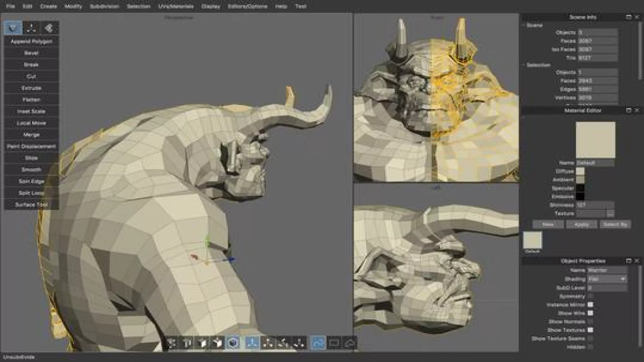Click the third icon in the top-left tool tabs
The width and height of the screenshot is (644, 362).
(49, 28)
